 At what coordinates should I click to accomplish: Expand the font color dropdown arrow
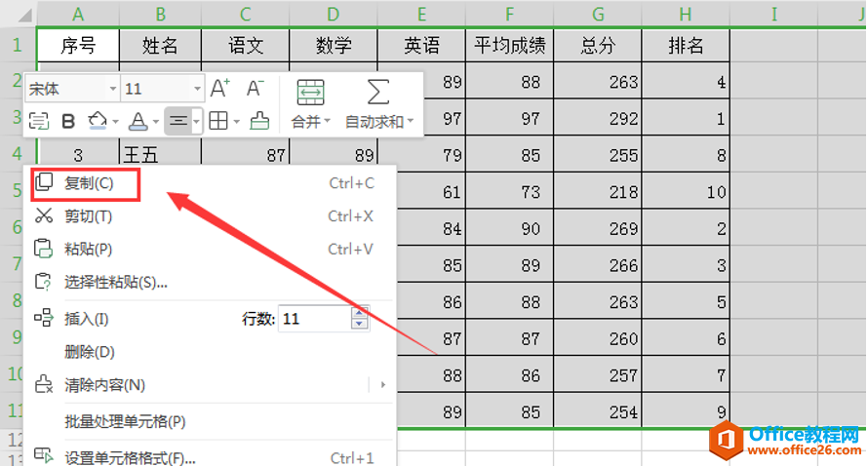[x=155, y=122]
